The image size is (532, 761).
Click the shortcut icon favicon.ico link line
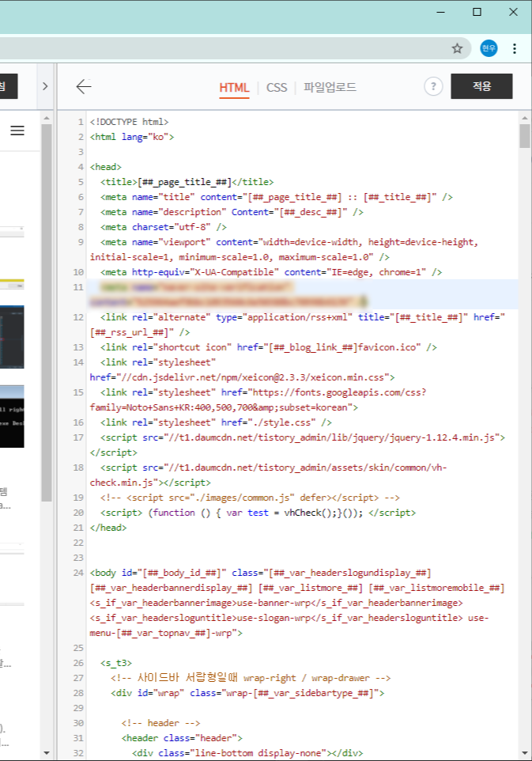269,347
